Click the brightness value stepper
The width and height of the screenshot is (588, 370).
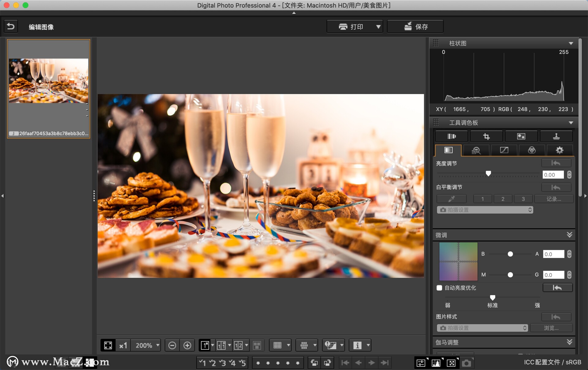coord(569,175)
